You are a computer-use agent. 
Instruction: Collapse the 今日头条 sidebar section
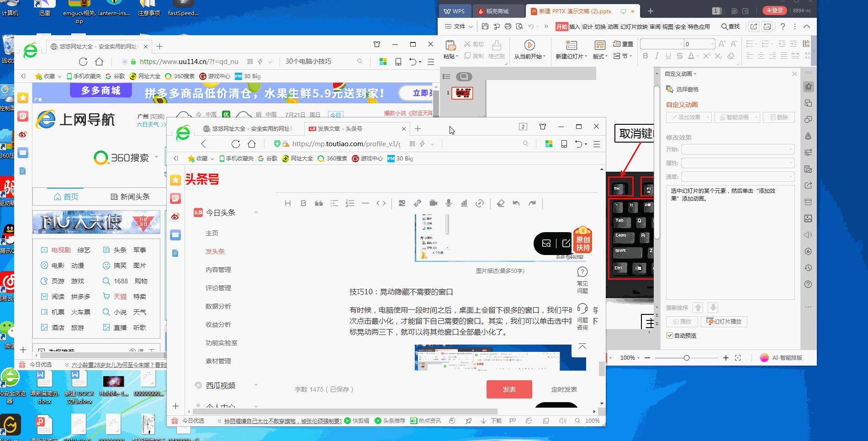pos(256,213)
